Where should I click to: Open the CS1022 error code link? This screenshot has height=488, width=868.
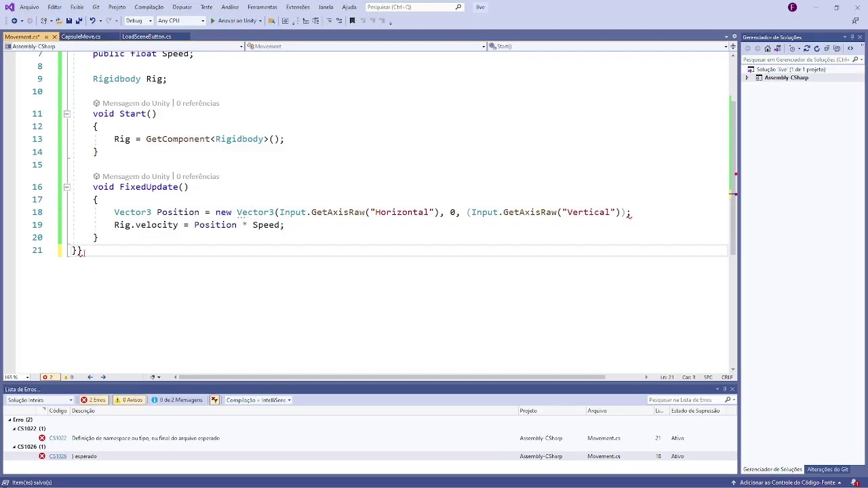(58, 439)
